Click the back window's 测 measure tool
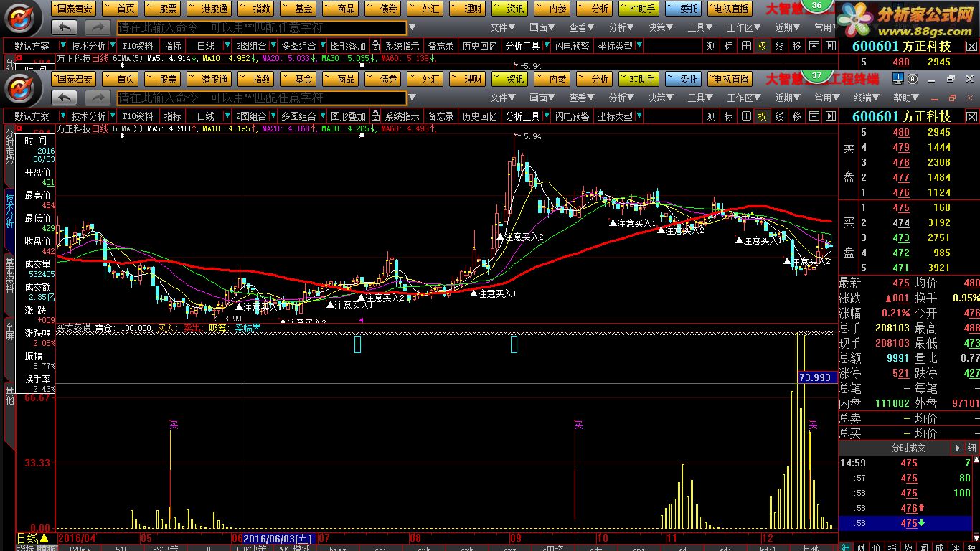 (x=711, y=45)
